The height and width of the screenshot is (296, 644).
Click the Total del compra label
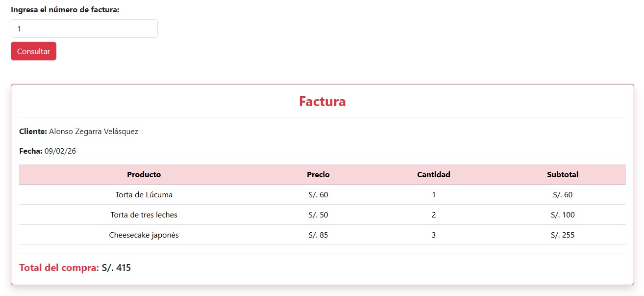click(x=59, y=268)
